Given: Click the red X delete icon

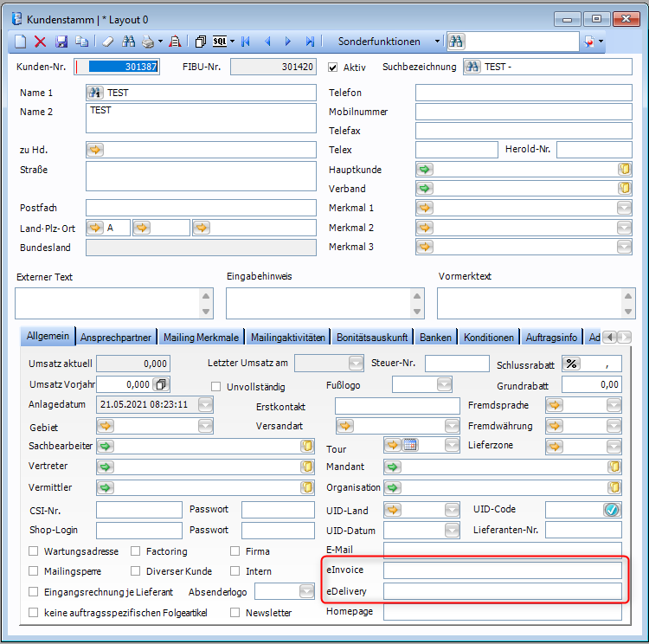Looking at the screenshot, I should (x=41, y=41).
